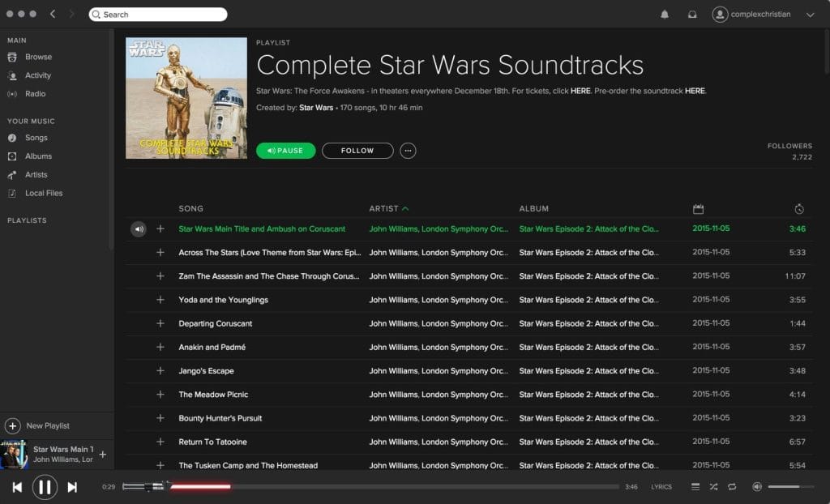Open Browse in the sidebar
This screenshot has height=504, width=830.
click(x=39, y=57)
